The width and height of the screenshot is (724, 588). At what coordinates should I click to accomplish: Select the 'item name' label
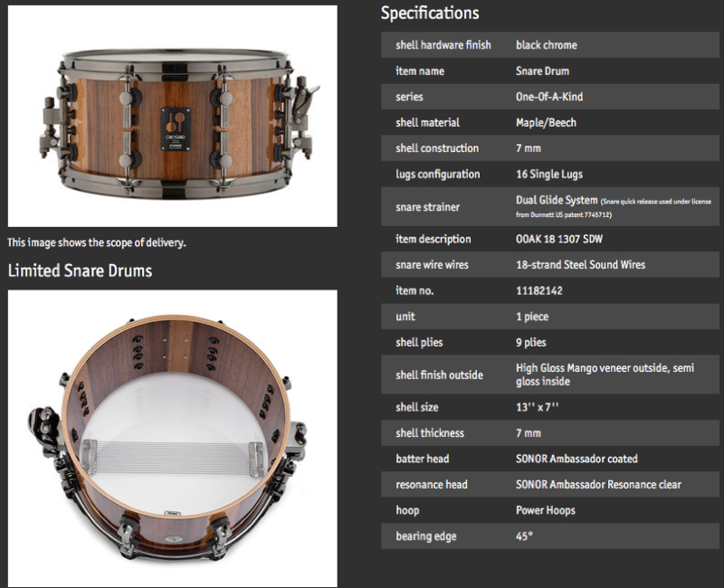(420, 71)
